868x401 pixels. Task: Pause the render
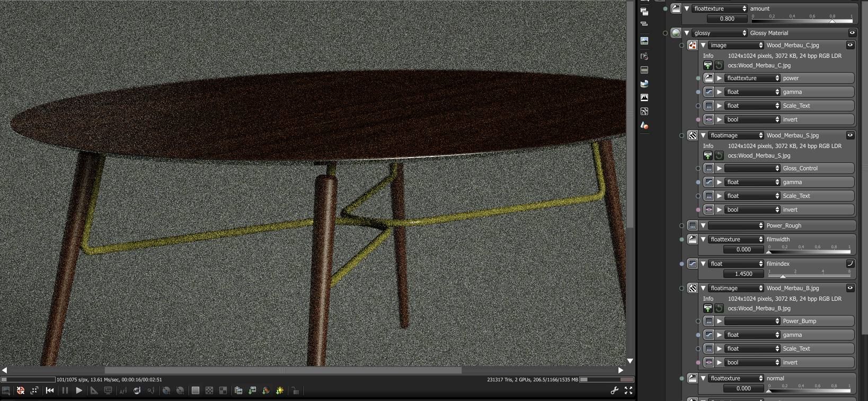point(65,390)
